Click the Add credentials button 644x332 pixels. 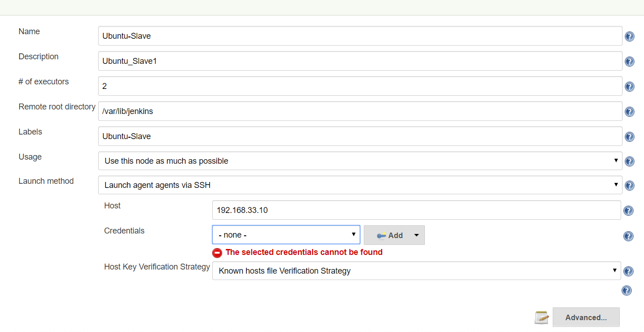(390, 235)
